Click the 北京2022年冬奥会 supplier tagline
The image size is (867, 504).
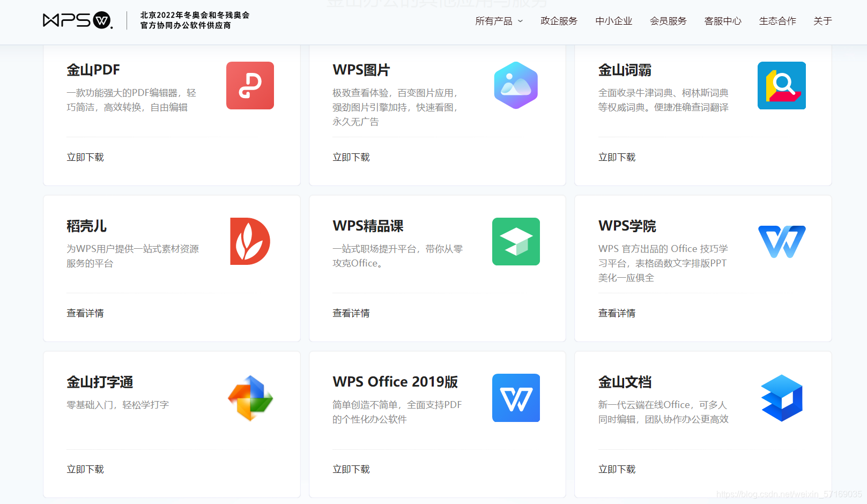tap(195, 20)
